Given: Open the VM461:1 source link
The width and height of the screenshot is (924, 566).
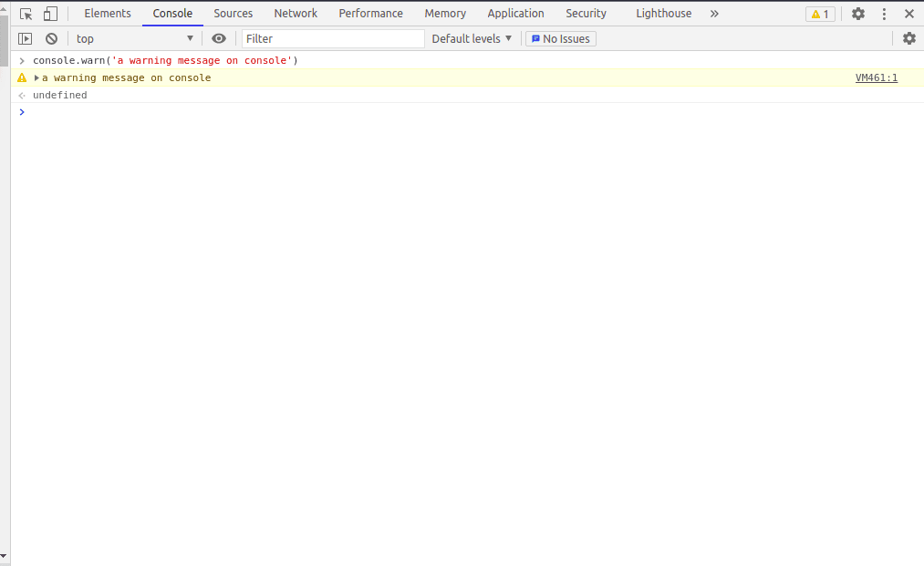Looking at the screenshot, I should [x=877, y=77].
